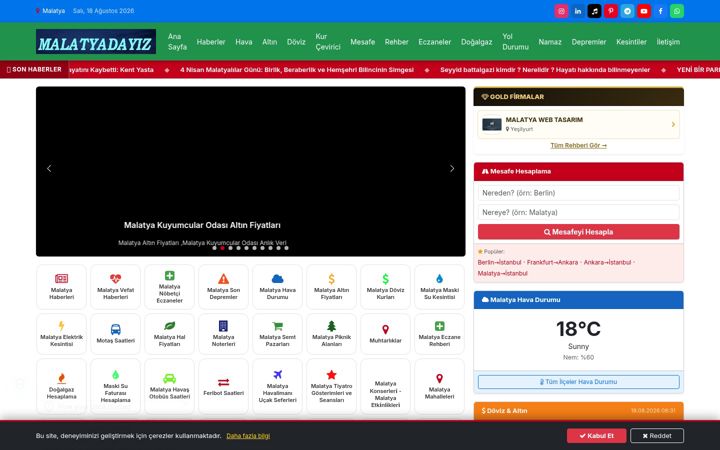Click the Mesafeyi Hesapla button
The height and width of the screenshot is (450, 720).
pos(579,232)
